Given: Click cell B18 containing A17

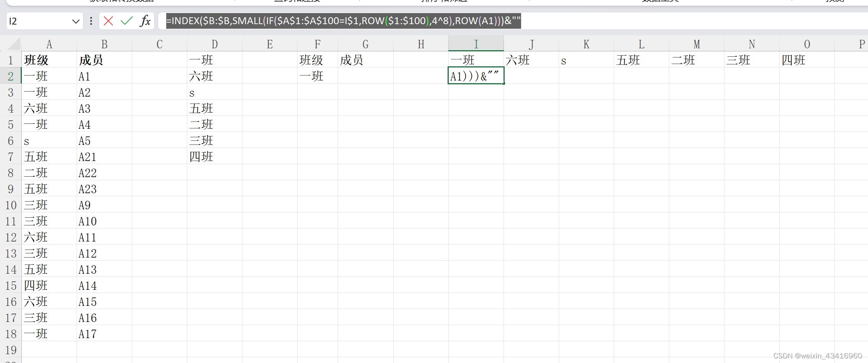Looking at the screenshot, I should 104,333.
